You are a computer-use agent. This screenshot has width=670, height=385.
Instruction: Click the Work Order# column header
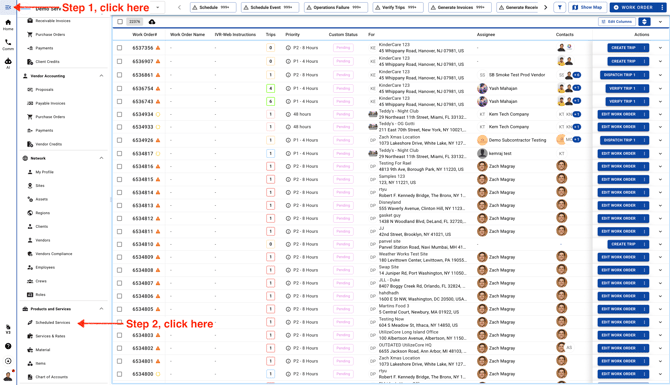144,35
